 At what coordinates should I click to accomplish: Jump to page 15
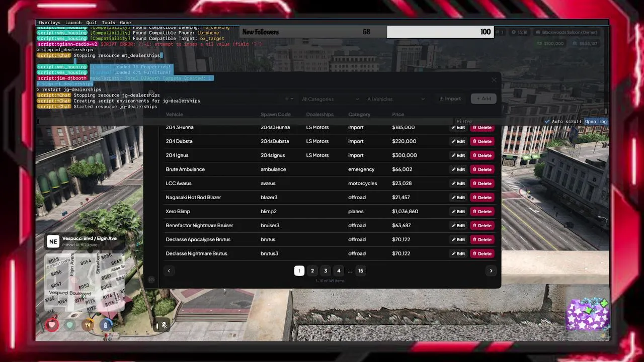pyautogui.click(x=360, y=270)
